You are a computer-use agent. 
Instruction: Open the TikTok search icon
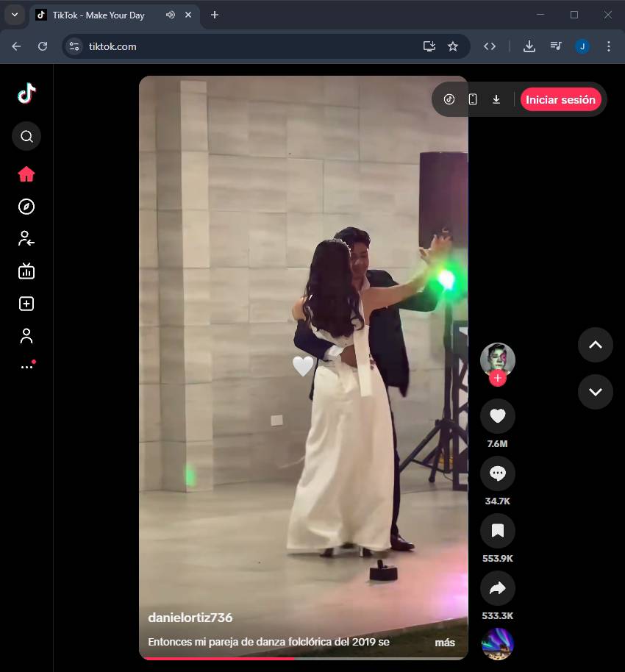click(26, 136)
